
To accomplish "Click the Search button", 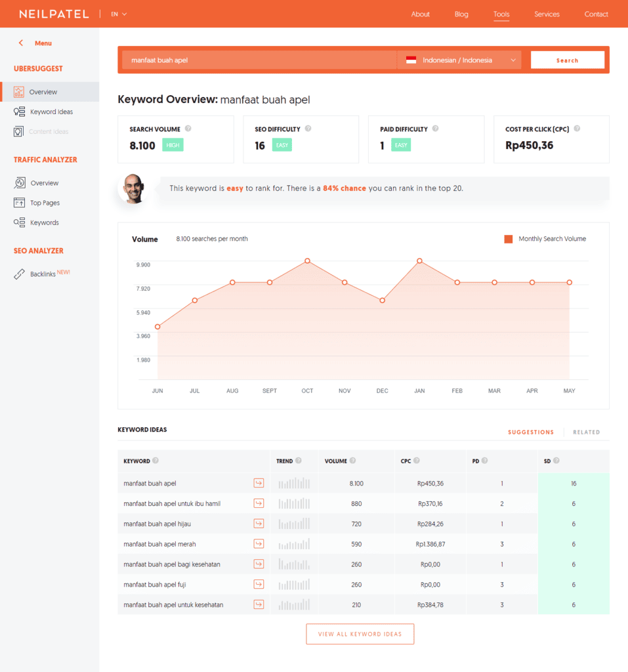I will click(x=568, y=60).
